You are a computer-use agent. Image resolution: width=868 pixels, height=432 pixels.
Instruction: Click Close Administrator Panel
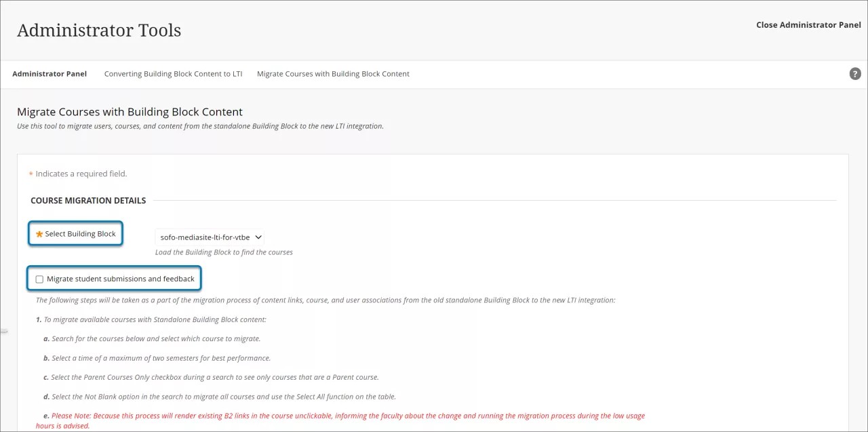[808, 24]
